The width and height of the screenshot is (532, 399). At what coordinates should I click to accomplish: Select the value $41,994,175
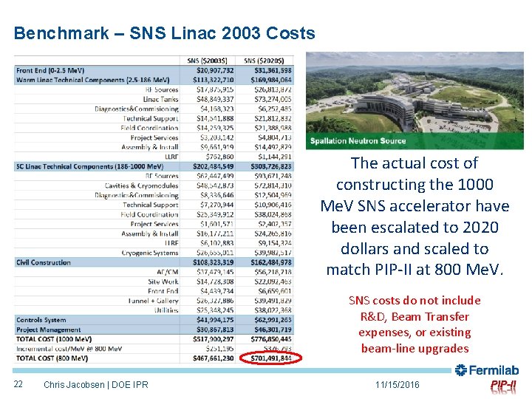pyautogui.click(x=215, y=320)
